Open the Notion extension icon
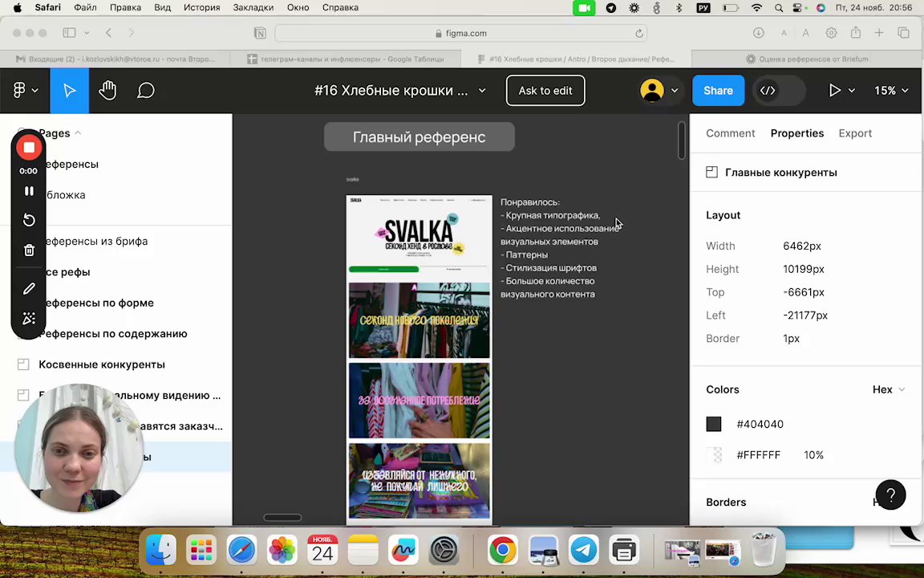 coord(260,33)
